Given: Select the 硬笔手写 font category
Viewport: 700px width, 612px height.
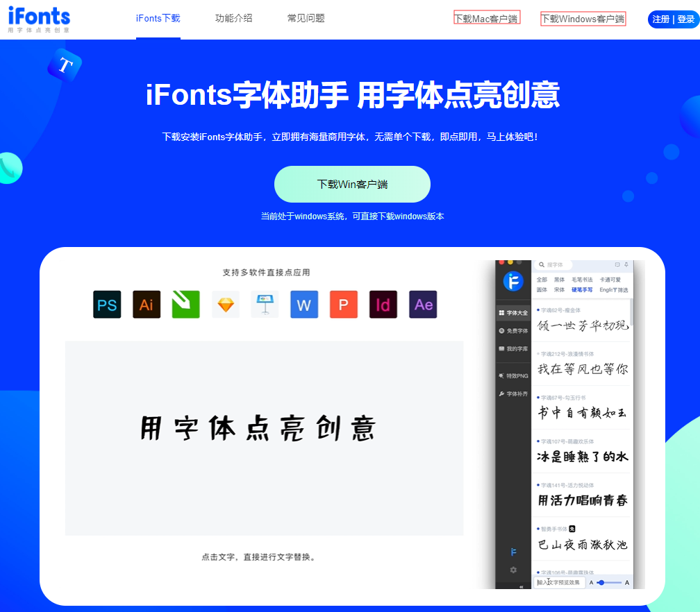Looking at the screenshot, I should point(582,290).
